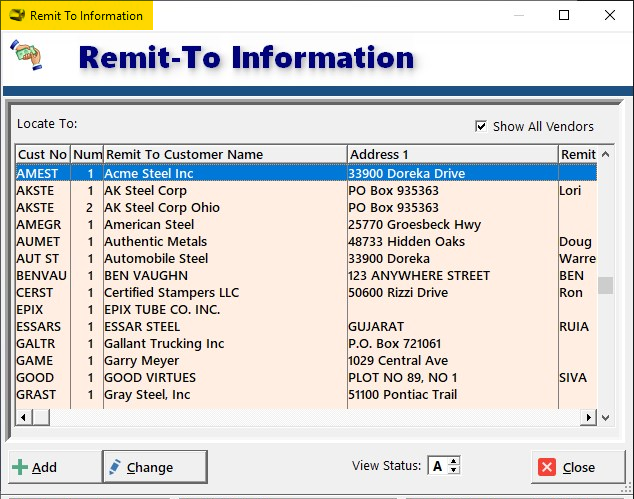Click the Change button
The height and width of the screenshot is (499, 634).
coord(155,467)
